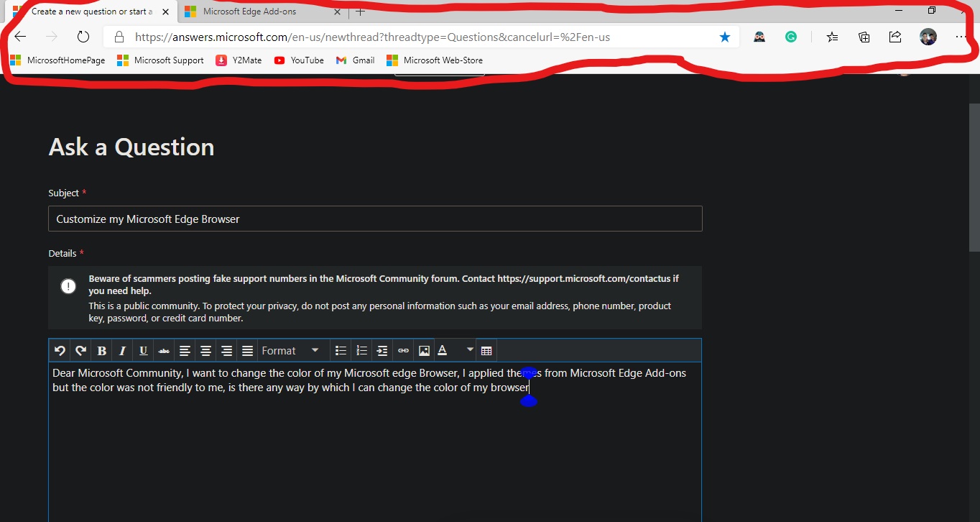Insert a bulleted list
The width and height of the screenshot is (980, 522).
click(x=341, y=351)
